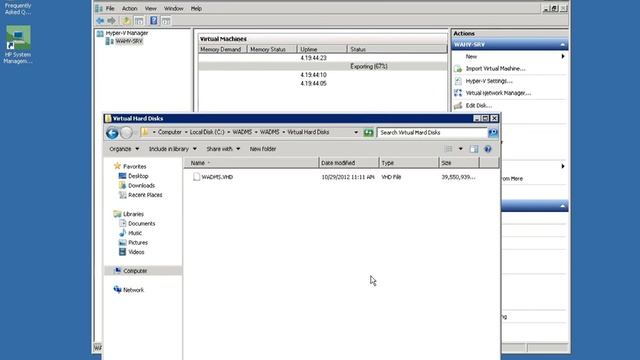Image resolution: width=640 pixels, height=360 pixels.
Task: Click Back arrow in Hyper-V Manager toolbar
Action: [x=100, y=20]
